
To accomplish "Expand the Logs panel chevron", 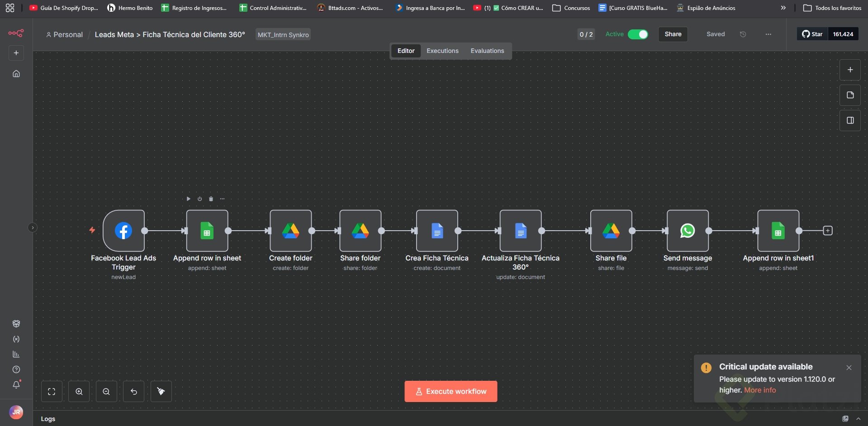I will [858, 419].
